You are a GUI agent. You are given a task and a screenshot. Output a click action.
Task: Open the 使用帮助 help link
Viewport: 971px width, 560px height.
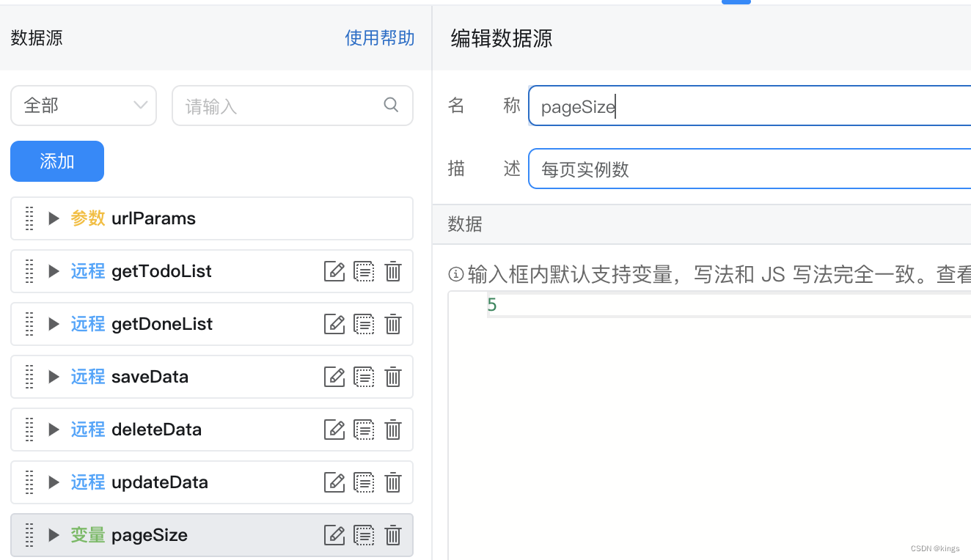[379, 38]
